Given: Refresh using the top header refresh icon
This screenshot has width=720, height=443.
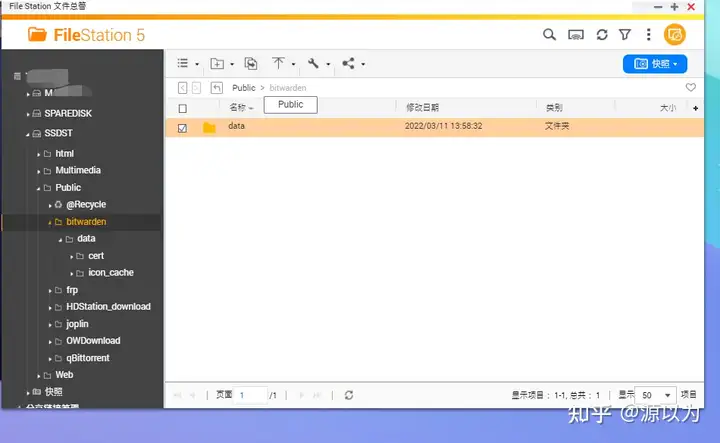Looking at the screenshot, I should coord(602,35).
